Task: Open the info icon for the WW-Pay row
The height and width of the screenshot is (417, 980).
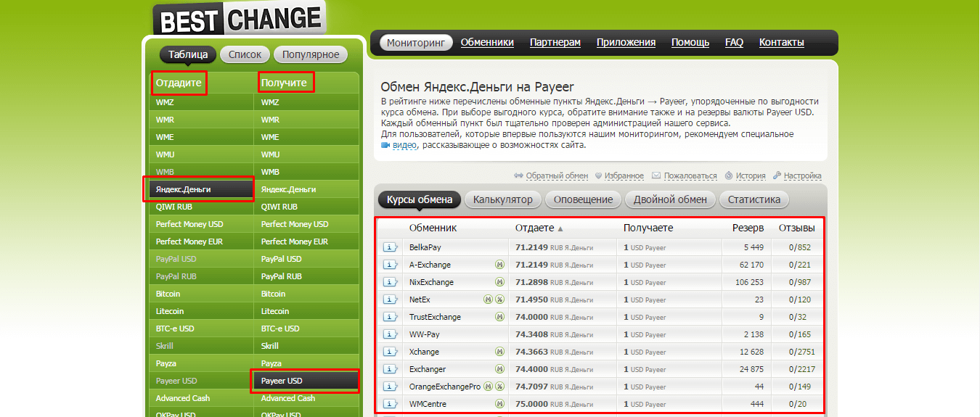Action: [391, 334]
